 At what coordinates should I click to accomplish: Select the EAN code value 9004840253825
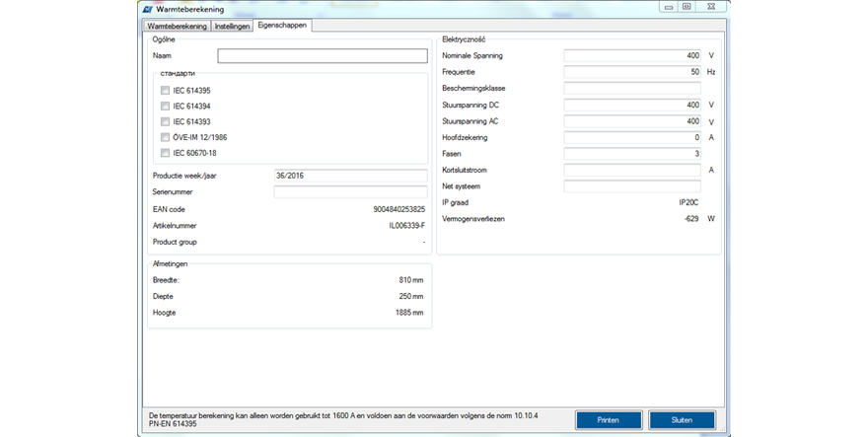coord(399,209)
